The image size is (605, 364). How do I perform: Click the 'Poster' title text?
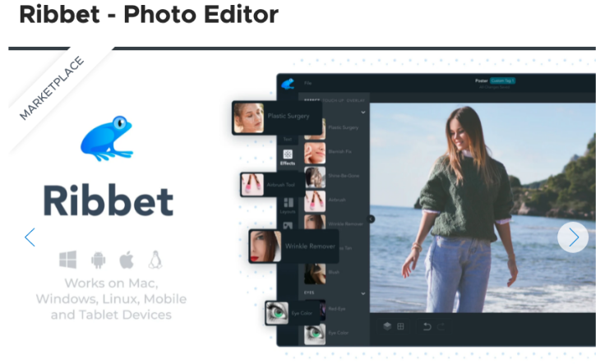pyautogui.click(x=481, y=81)
